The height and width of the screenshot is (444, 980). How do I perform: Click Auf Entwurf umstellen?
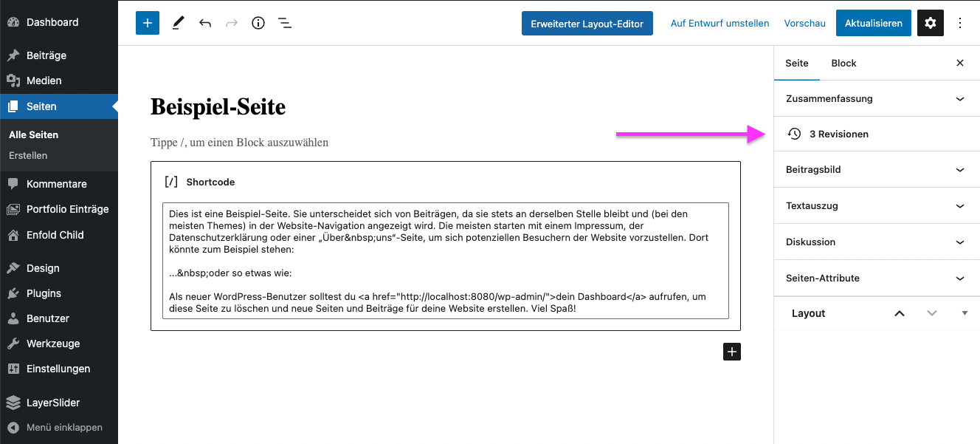[x=720, y=23]
